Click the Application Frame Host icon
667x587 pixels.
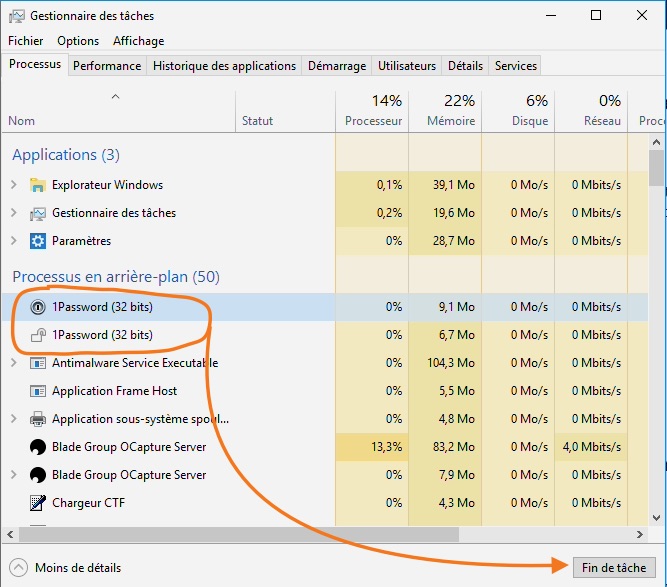pyautogui.click(x=38, y=391)
